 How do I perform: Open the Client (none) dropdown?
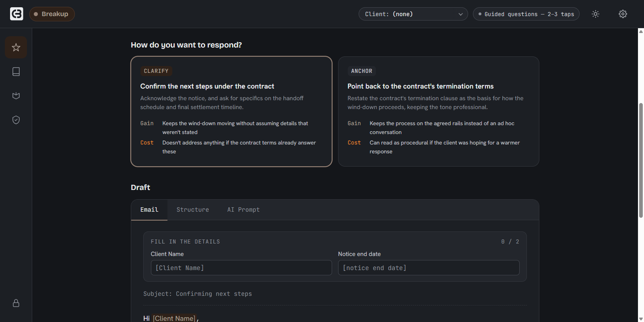[413, 14]
